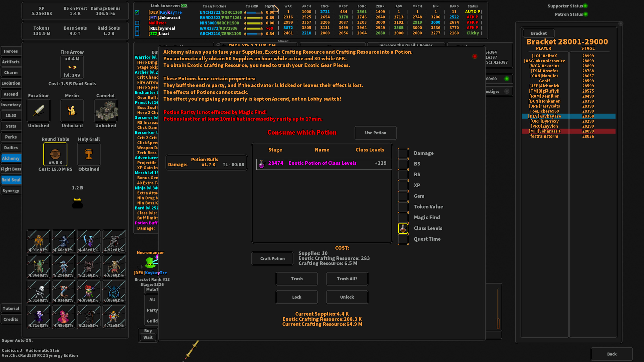Viewport: 644px width, 362px height.
Task: Click the cauldron icon under Raid Soul total
Action: tap(77, 204)
